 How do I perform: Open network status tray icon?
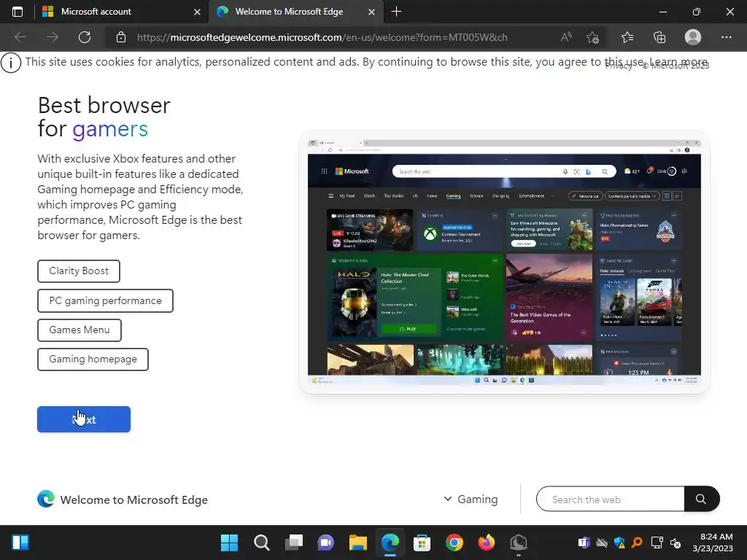[657, 542]
